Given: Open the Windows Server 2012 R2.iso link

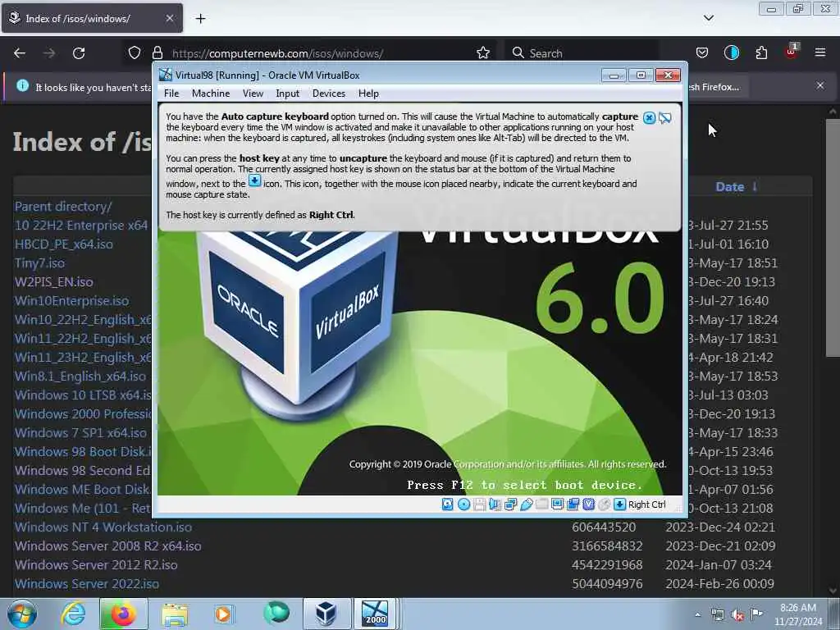Looking at the screenshot, I should tap(96, 564).
